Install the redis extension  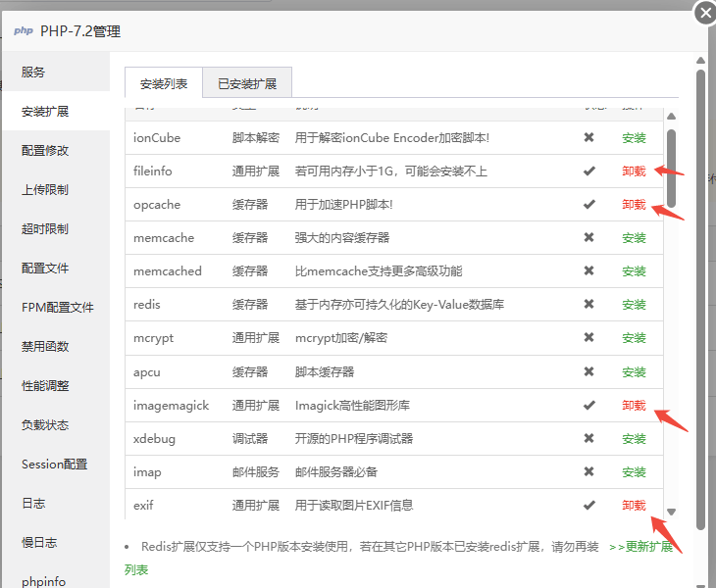click(x=634, y=304)
